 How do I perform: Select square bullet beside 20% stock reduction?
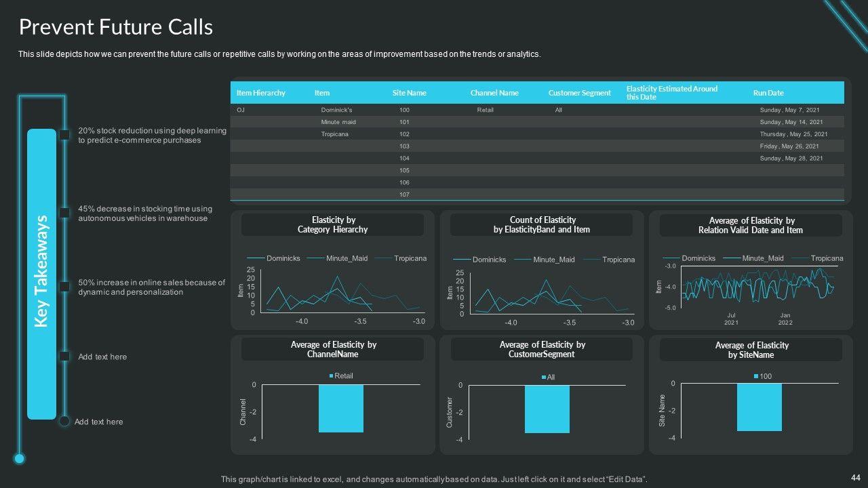click(x=64, y=135)
